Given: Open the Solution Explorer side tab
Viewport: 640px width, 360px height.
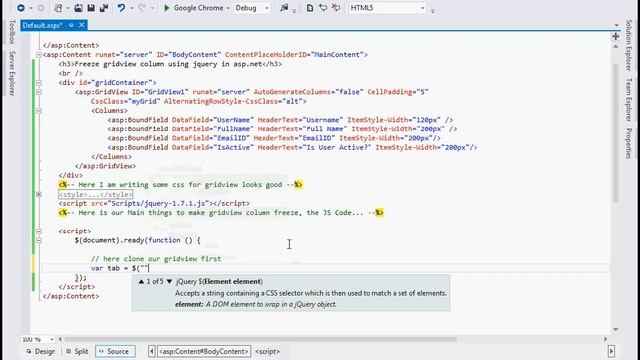Looking at the screenshot, I should (x=629, y=45).
